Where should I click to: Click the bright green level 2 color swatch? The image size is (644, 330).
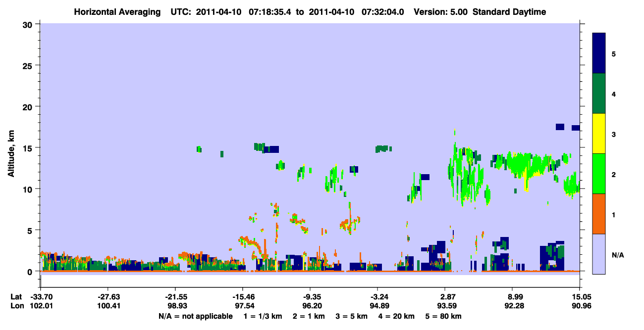coord(599,173)
